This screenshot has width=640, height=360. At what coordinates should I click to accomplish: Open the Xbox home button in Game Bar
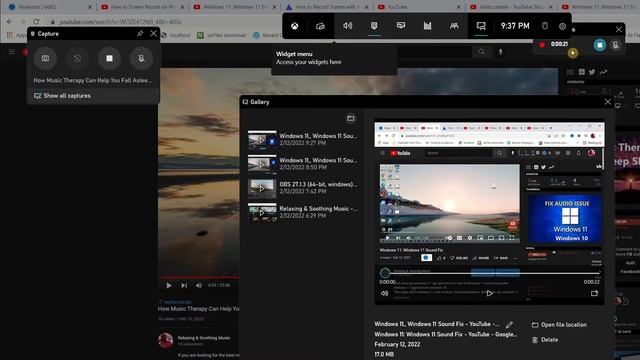pyautogui.click(x=294, y=26)
